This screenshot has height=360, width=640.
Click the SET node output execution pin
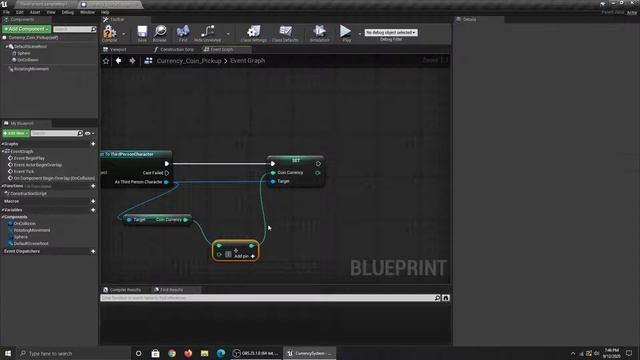318,164
